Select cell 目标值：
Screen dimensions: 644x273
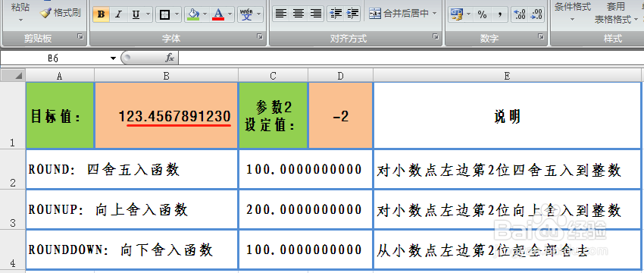(60, 115)
